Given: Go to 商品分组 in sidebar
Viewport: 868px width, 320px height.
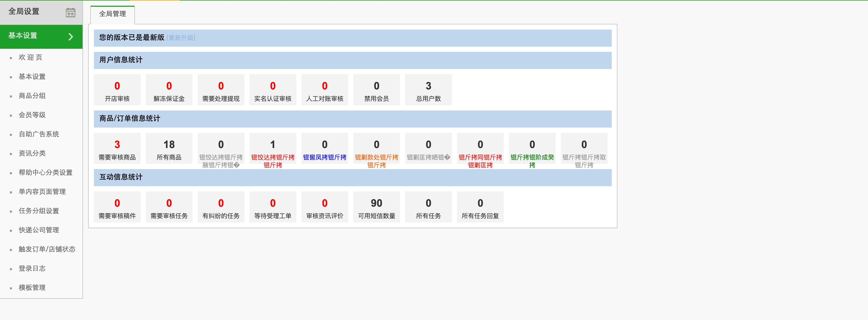Looking at the screenshot, I should tap(32, 96).
